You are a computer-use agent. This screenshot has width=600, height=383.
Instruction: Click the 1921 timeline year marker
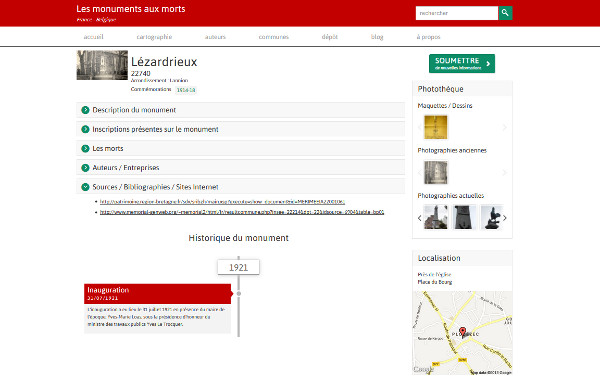[x=238, y=267]
